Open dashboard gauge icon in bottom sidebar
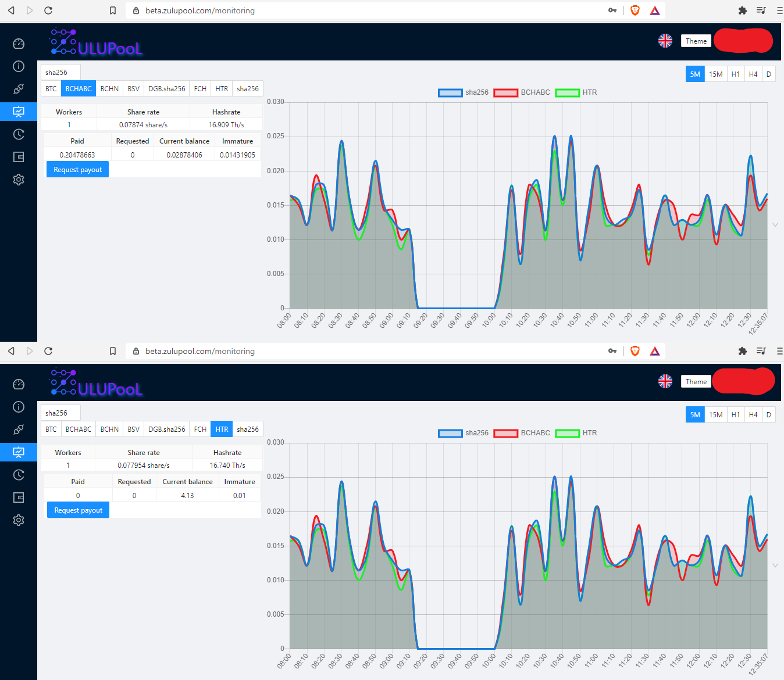Image resolution: width=784 pixels, height=680 pixels. click(x=19, y=384)
